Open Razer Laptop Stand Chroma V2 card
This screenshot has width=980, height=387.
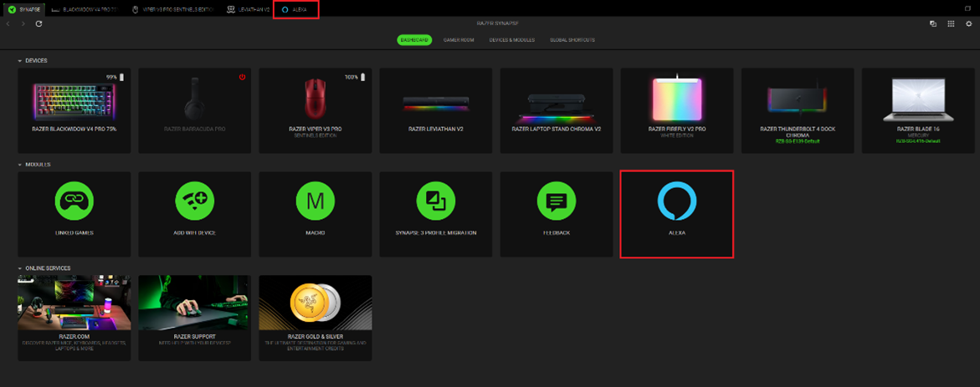pyautogui.click(x=557, y=110)
